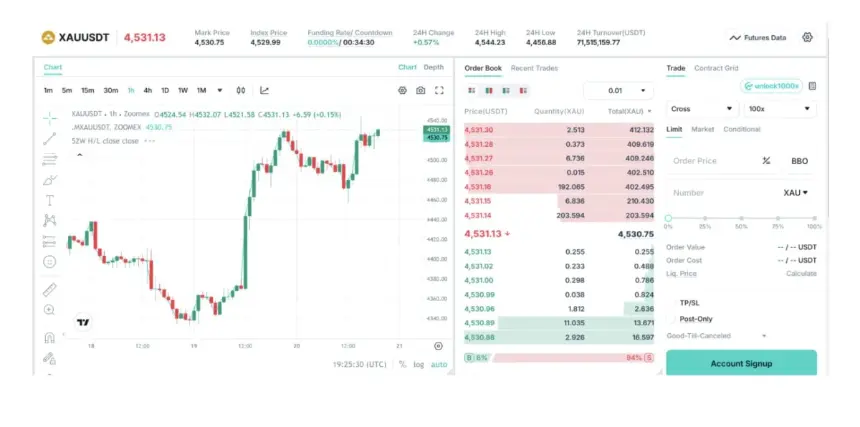
Task: Open the Good-Till-Canceled dropdown
Action: pos(716,335)
